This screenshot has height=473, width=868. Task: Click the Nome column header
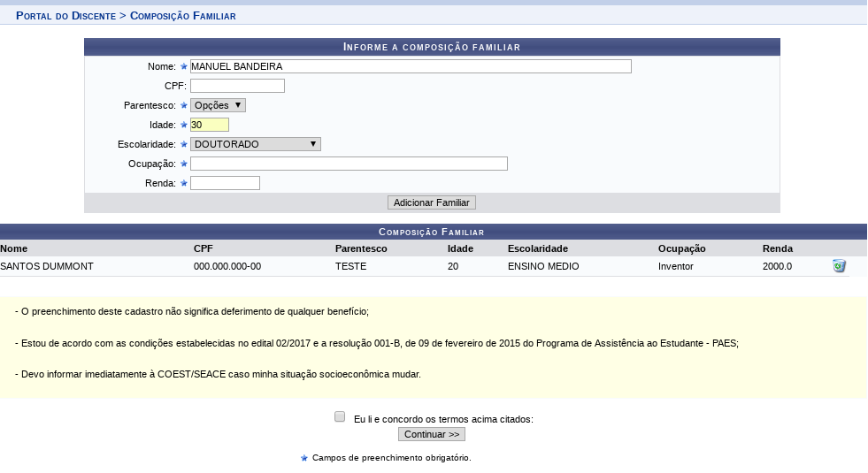[14, 248]
